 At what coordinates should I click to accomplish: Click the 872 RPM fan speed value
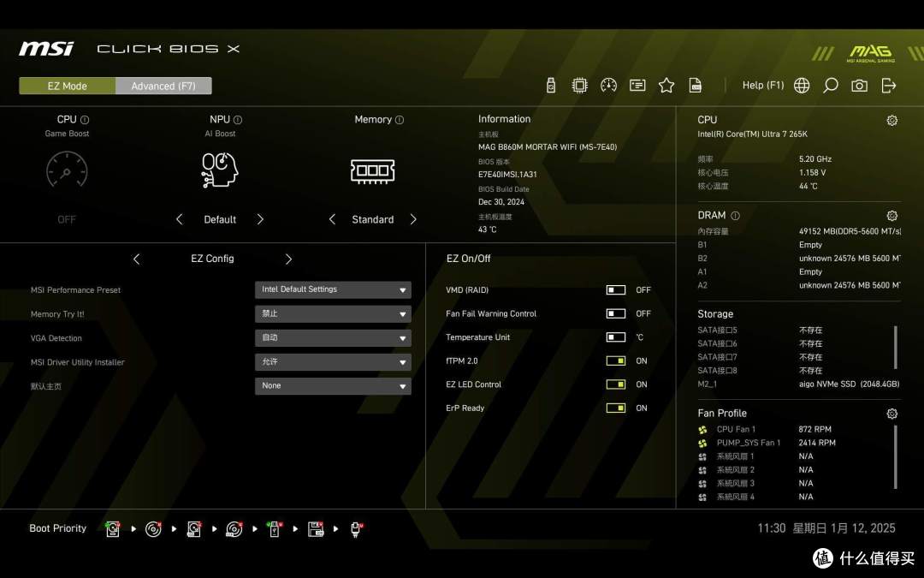[x=815, y=429]
